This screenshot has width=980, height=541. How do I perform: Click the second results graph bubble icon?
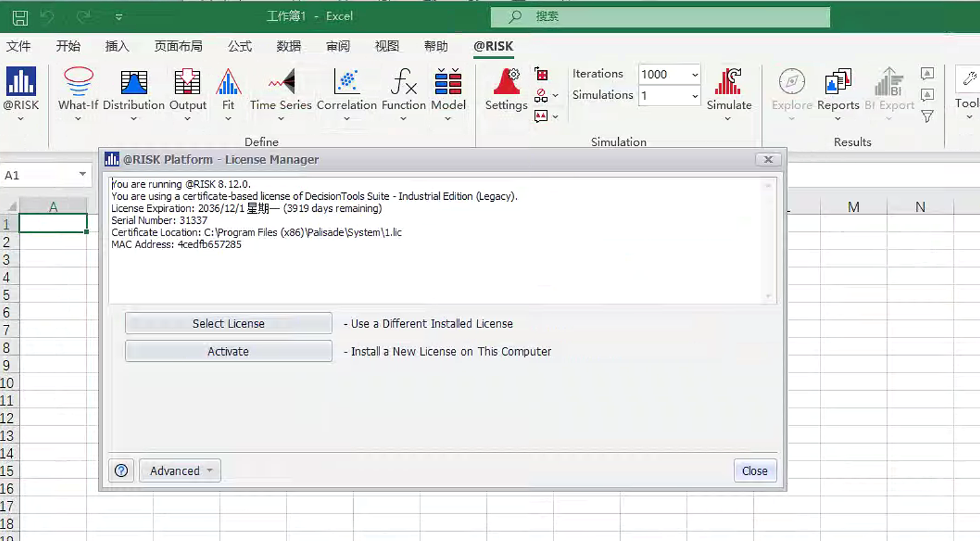point(927,95)
